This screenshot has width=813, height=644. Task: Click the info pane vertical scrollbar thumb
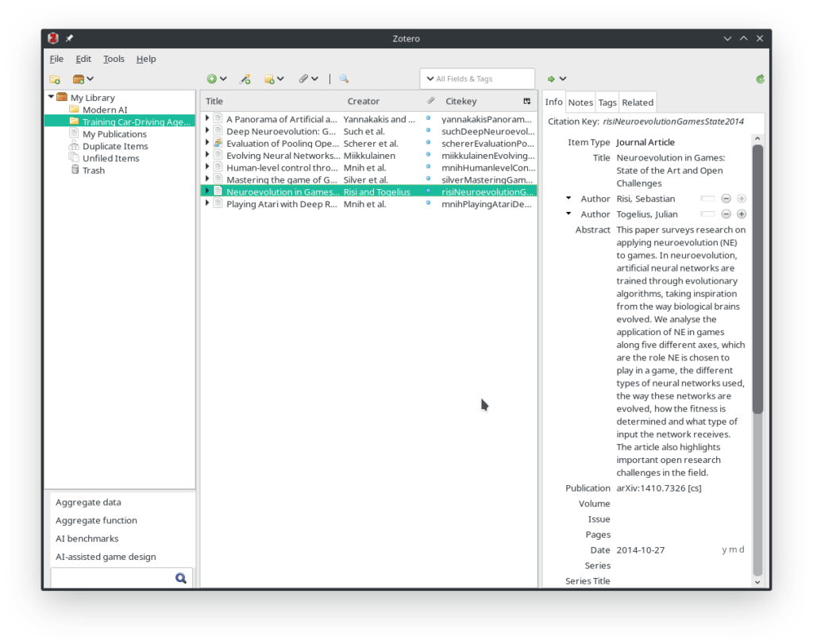pyautogui.click(x=757, y=279)
